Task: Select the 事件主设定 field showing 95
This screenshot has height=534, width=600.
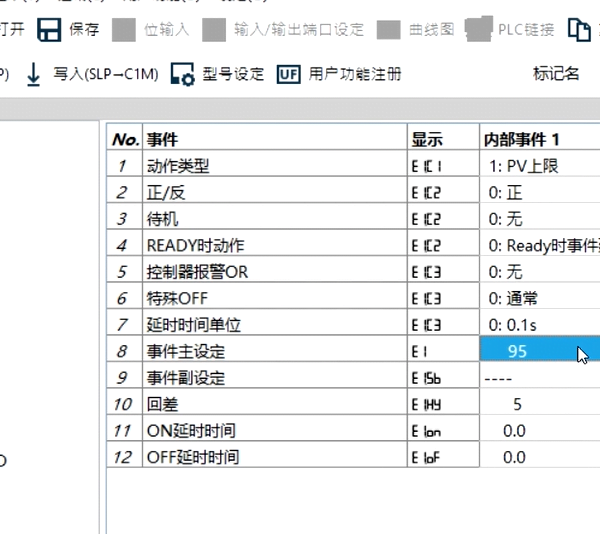Action: pos(538,351)
